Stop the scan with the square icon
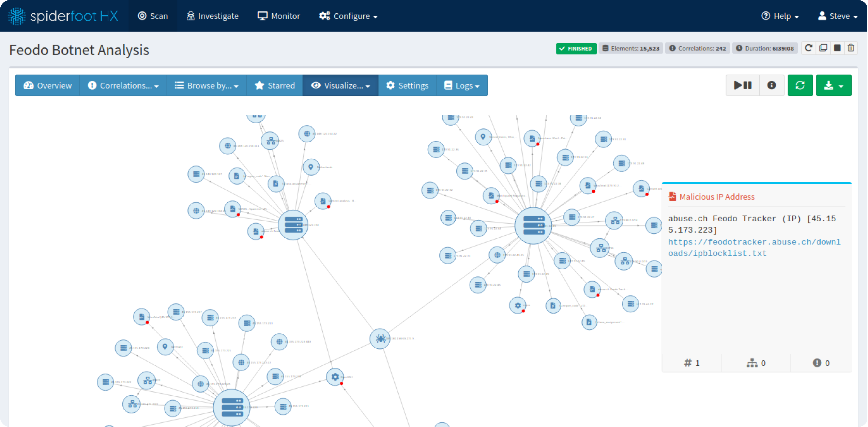The height and width of the screenshot is (427, 868). tap(837, 48)
